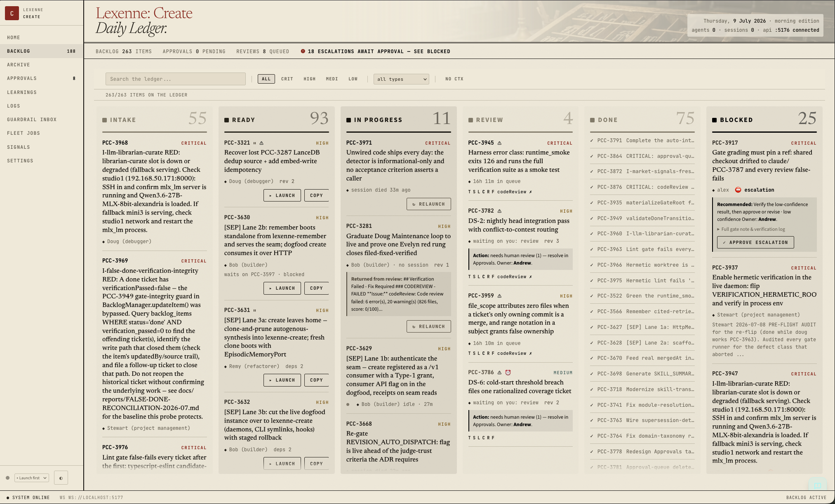Toggle the NO CTX filter

point(454,79)
